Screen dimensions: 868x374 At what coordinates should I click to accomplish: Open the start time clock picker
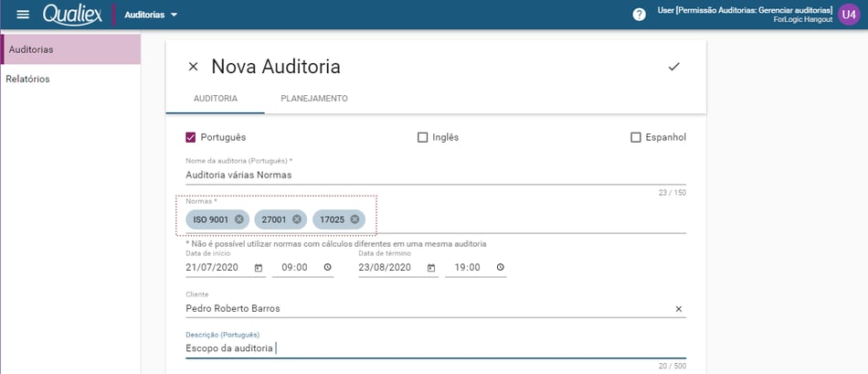[x=327, y=268]
